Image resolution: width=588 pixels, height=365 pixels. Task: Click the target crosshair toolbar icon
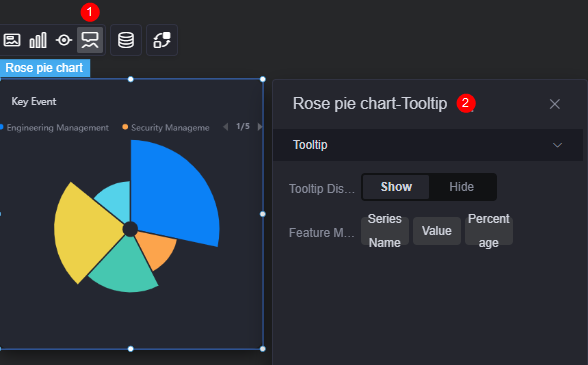[x=64, y=40]
